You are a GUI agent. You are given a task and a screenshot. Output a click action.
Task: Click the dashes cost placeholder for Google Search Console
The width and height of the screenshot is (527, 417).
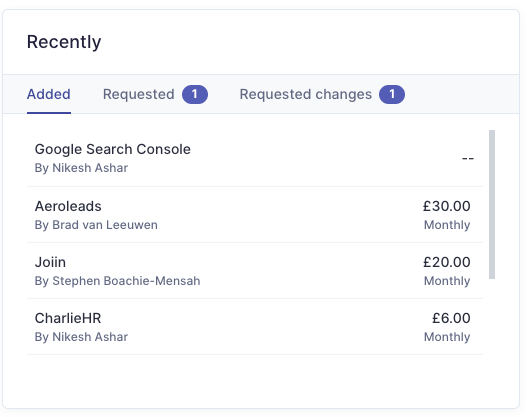coord(468,158)
